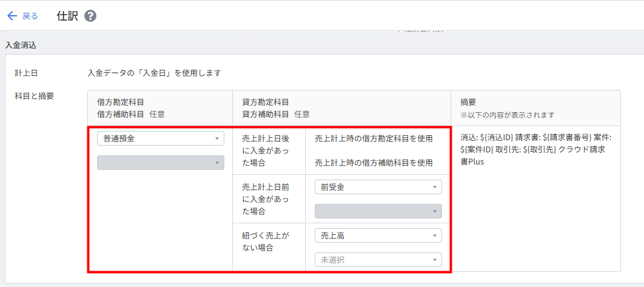
Task: Click the 貸方勘定科目 column header
Action: tap(266, 101)
